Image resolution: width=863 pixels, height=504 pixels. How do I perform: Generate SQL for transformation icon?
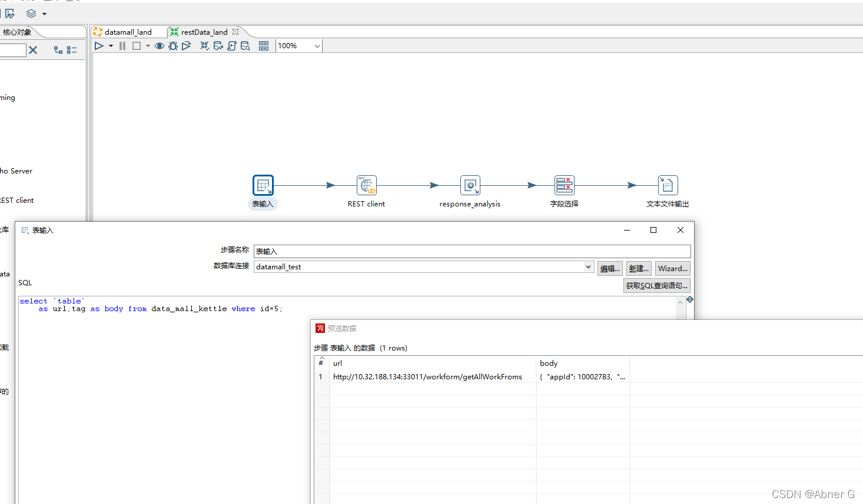[x=232, y=46]
